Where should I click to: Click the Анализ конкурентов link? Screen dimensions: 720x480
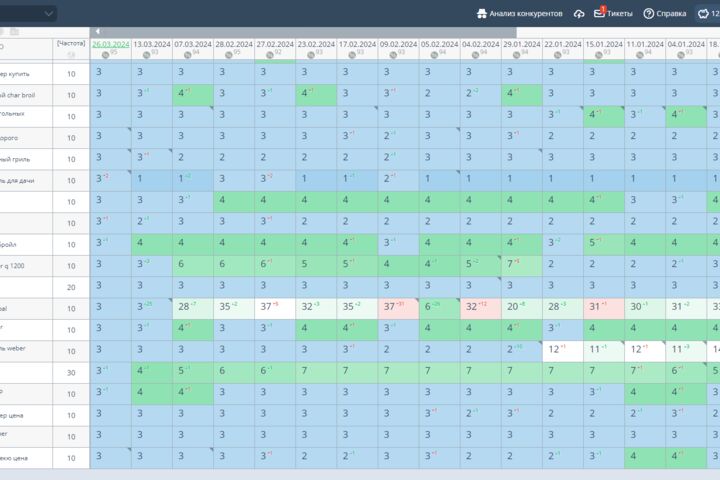pyautogui.click(x=526, y=14)
